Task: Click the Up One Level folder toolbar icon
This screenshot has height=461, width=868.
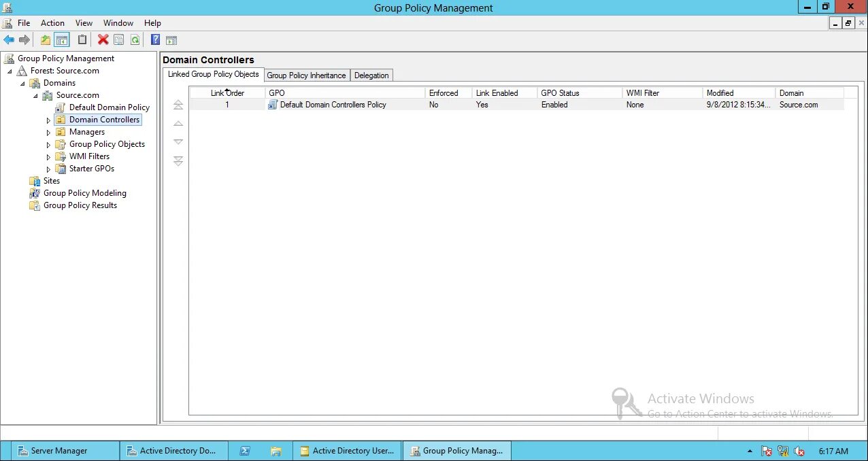Action: point(45,39)
